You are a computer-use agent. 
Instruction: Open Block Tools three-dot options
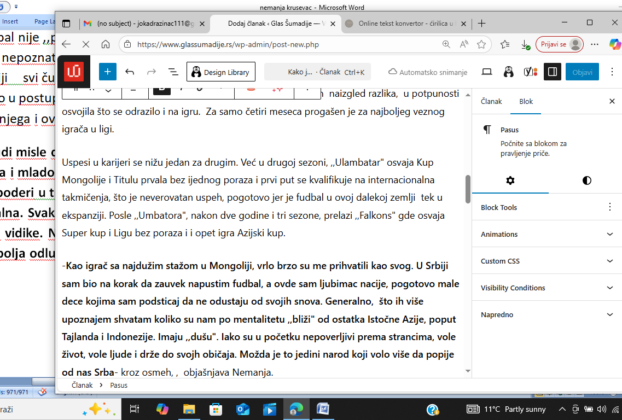click(609, 207)
